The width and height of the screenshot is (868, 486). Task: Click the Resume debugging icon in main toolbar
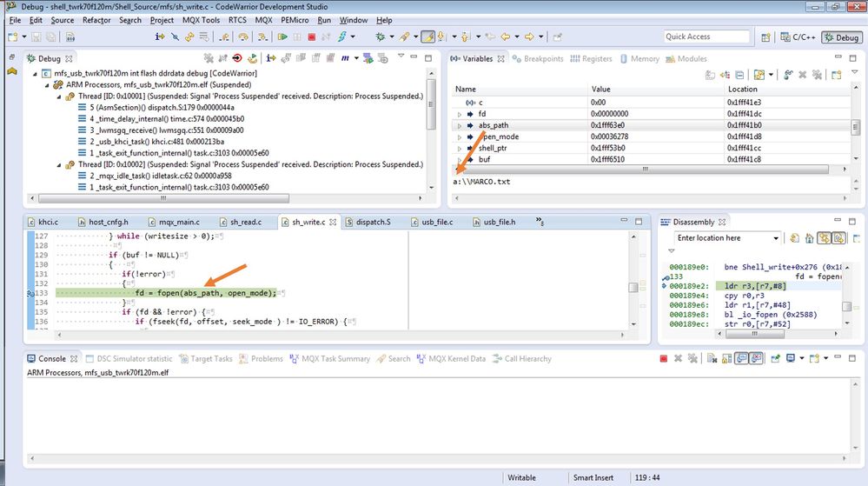283,37
